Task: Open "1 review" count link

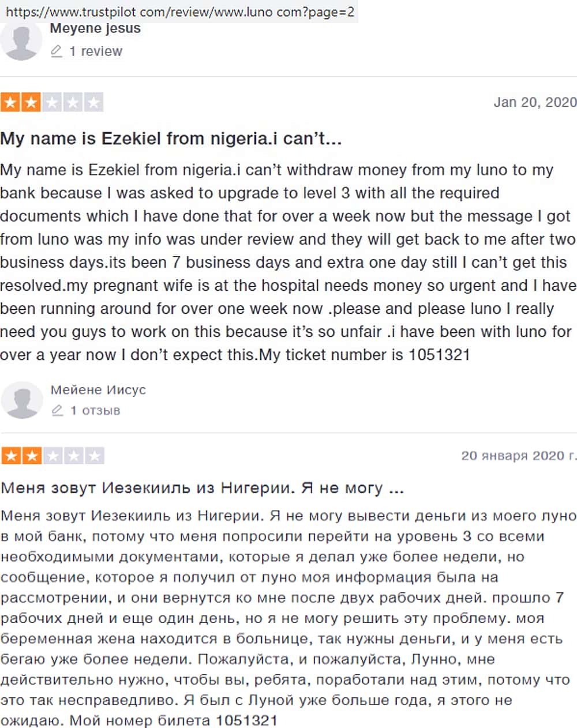Action: [x=96, y=51]
